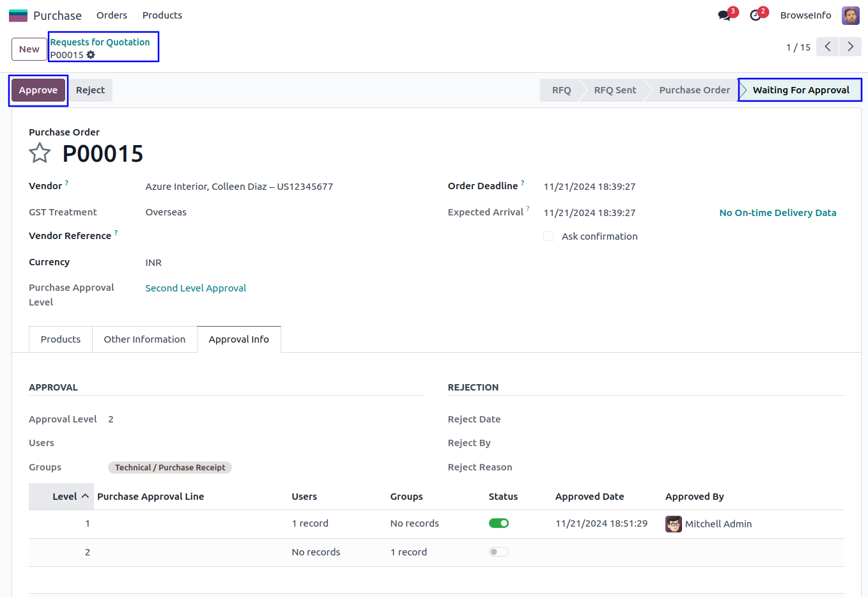Viewport: 868px width, 597px height.
Task: Click the Purchase app logo icon
Action: point(18,15)
